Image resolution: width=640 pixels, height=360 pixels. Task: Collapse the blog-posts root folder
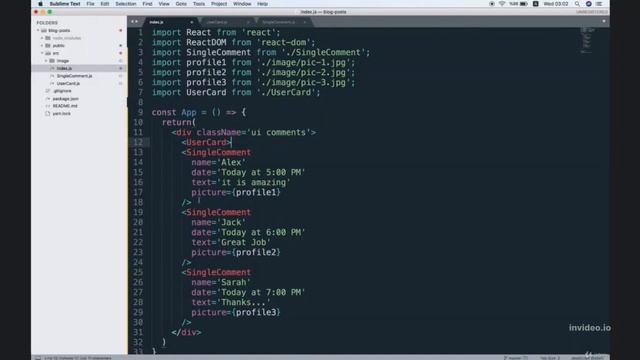(x=38, y=31)
